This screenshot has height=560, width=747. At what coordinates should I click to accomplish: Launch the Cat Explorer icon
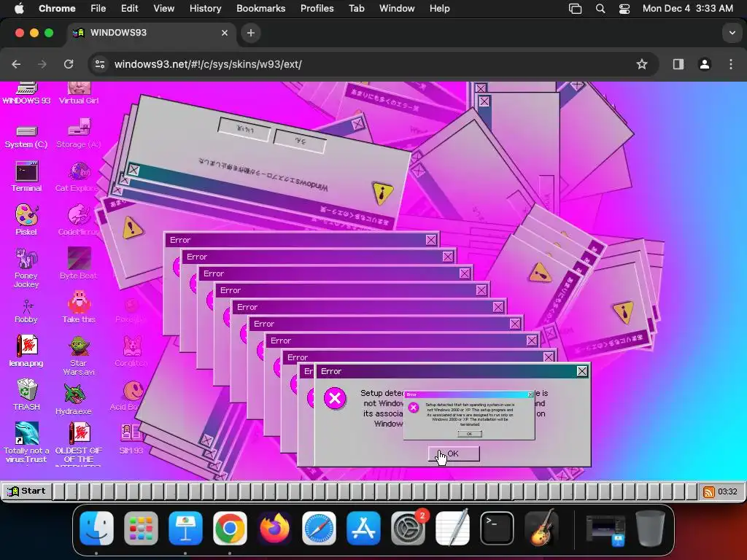tap(79, 177)
